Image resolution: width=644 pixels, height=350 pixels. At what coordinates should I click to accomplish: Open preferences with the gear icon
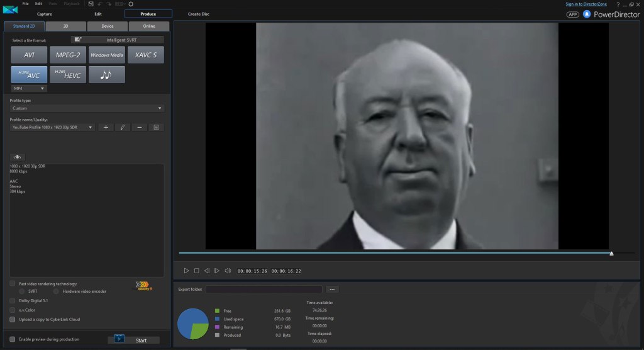click(131, 4)
